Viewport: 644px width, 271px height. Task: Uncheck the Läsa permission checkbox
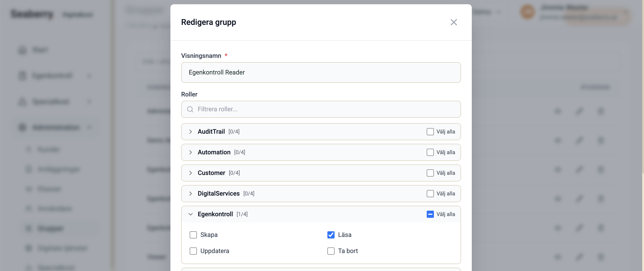pyautogui.click(x=331, y=235)
